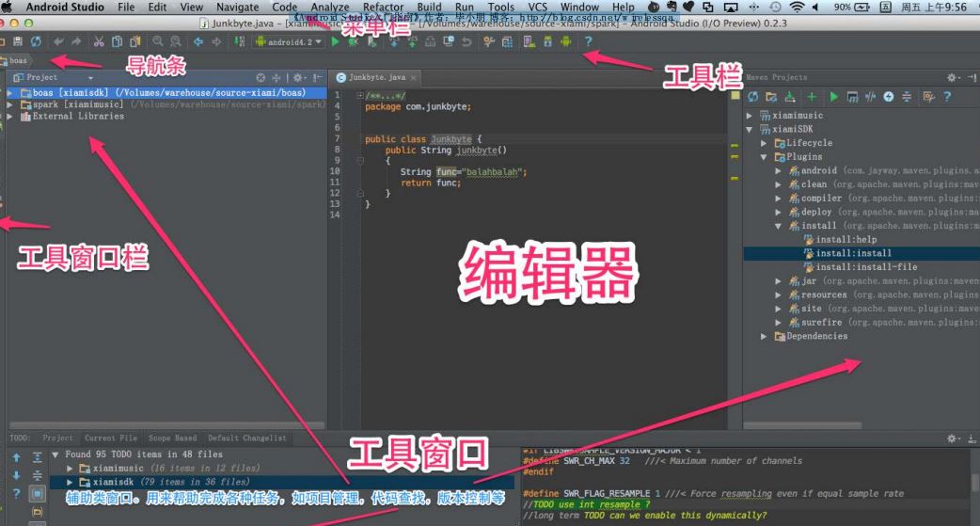The height and width of the screenshot is (526, 980).
Task: Open Help via the toolbar question mark
Action: pyautogui.click(x=588, y=42)
